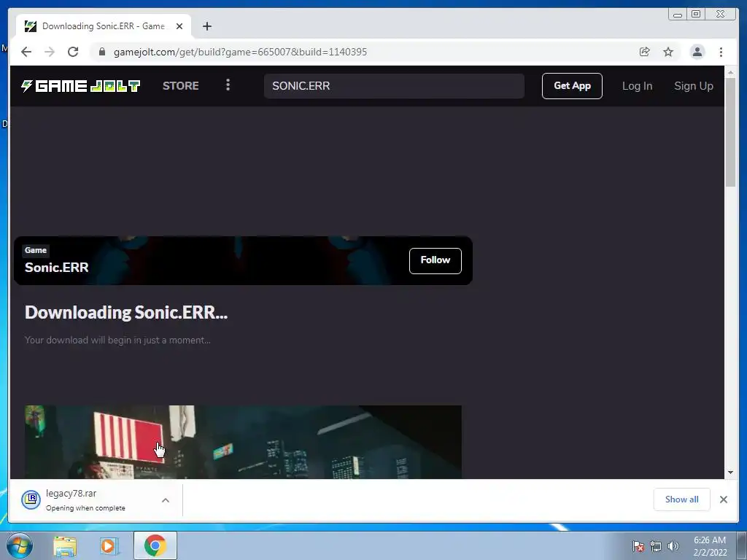Click the Downloading Sonic.ERR... heading
Image resolution: width=747 pixels, height=560 pixels.
[x=126, y=312]
